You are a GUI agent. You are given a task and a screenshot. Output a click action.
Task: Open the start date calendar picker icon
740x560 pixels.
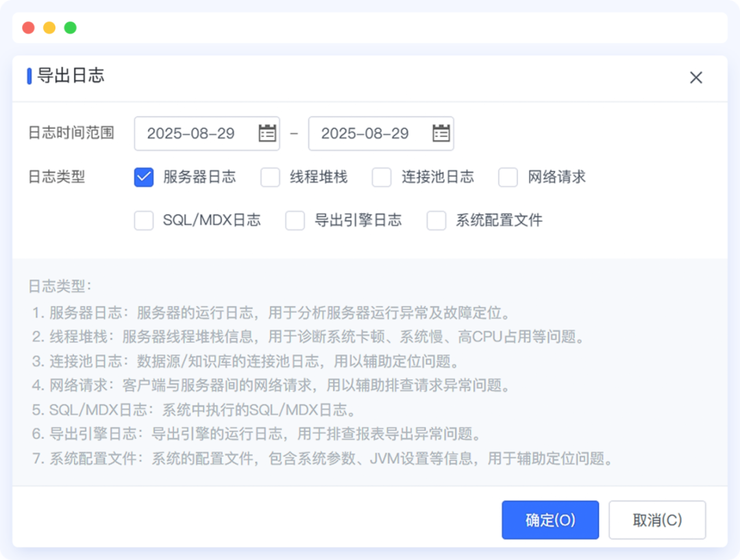click(268, 133)
